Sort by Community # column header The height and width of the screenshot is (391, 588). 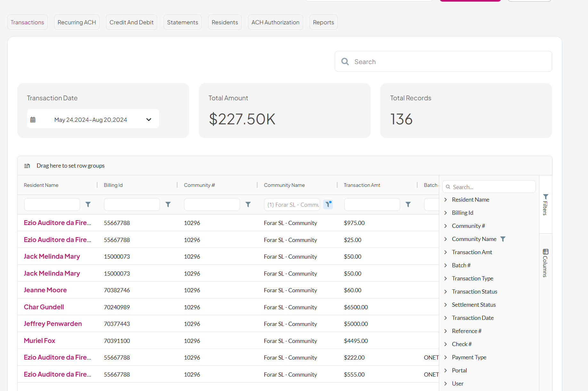[199, 185]
